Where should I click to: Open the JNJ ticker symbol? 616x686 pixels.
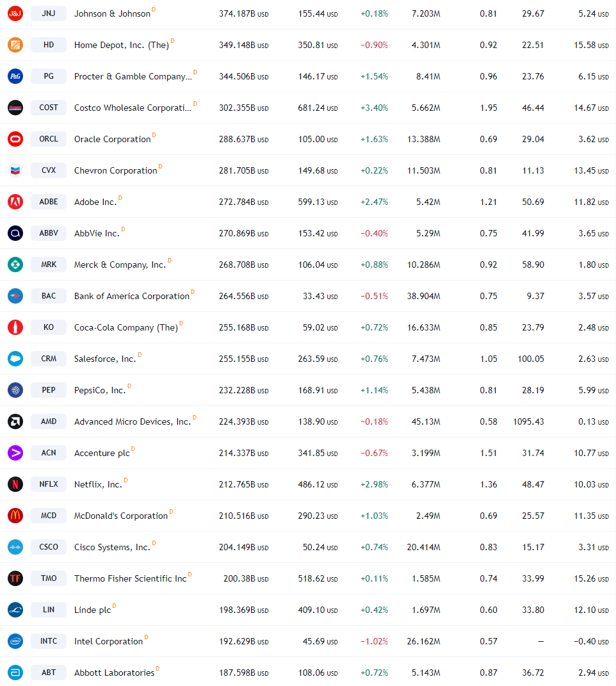(49, 13)
